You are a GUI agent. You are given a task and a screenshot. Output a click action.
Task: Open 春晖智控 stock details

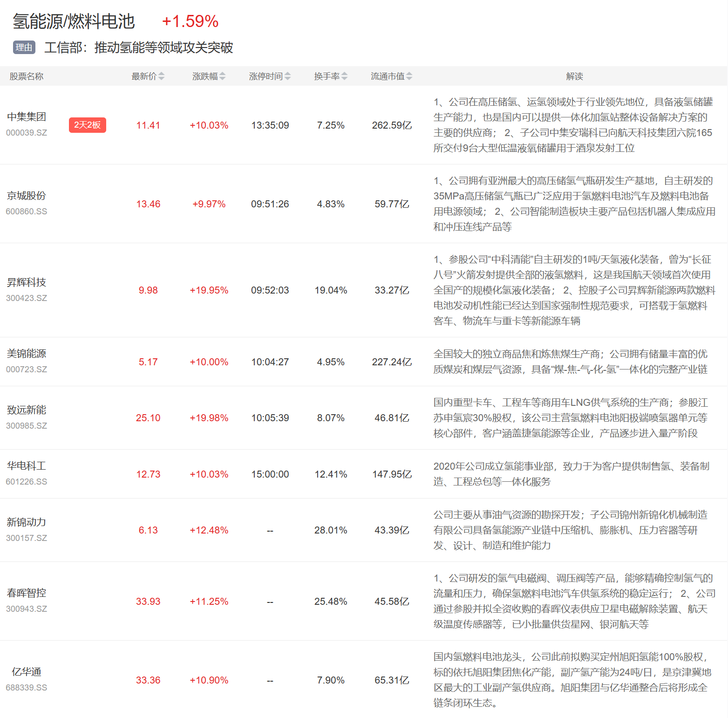pyautogui.click(x=27, y=593)
